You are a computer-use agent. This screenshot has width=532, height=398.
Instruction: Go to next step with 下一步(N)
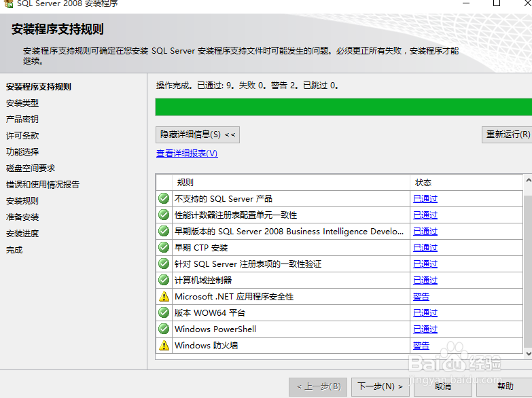[380, 386]
